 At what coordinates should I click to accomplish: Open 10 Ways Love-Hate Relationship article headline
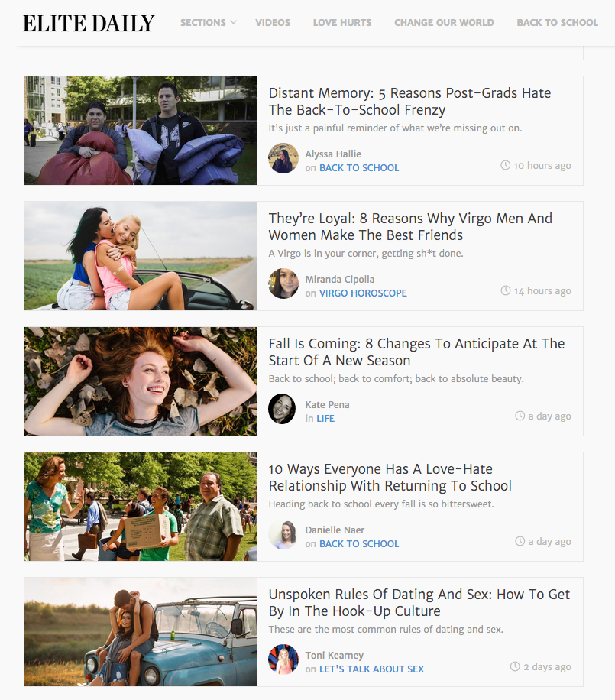click(x=390, y=478)
